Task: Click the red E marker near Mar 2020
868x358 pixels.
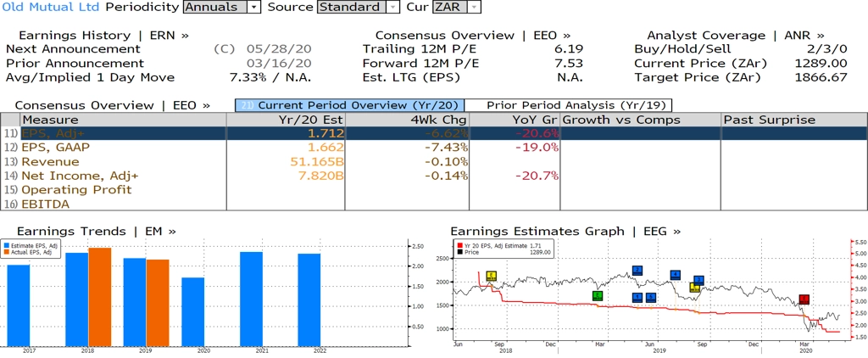Action: 804,299
